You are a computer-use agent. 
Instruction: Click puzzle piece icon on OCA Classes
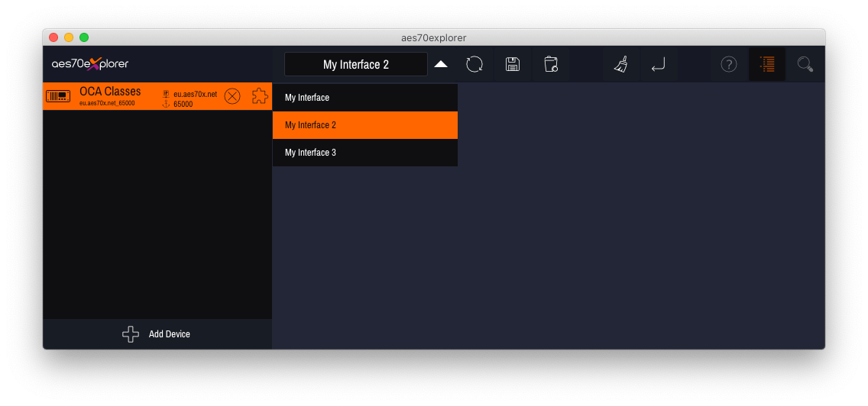point(260,96)
